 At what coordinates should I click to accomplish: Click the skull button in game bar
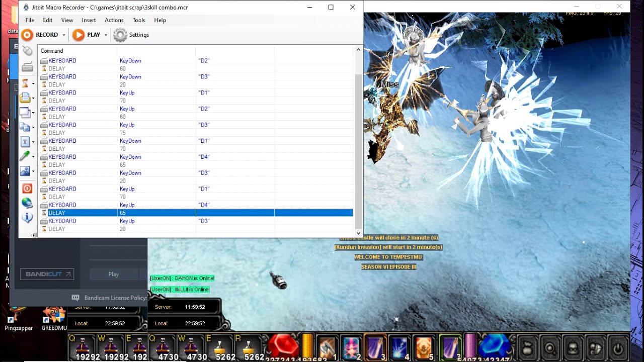point(573,348)
